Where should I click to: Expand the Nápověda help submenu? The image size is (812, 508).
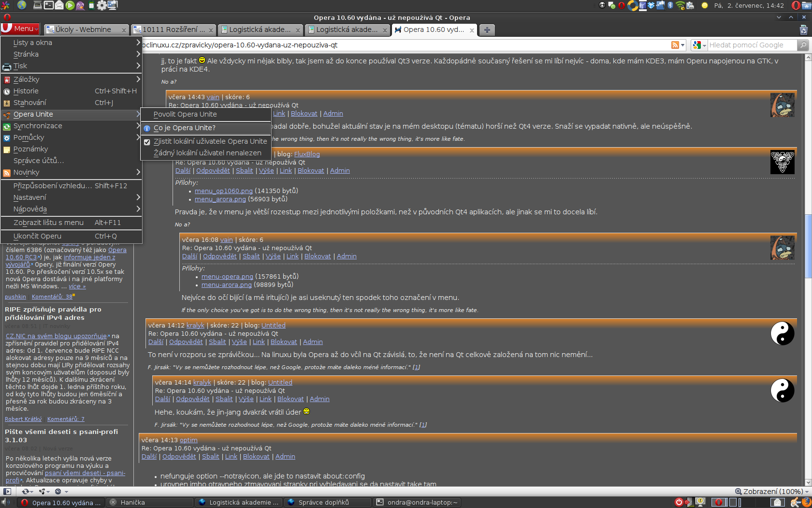71,209
